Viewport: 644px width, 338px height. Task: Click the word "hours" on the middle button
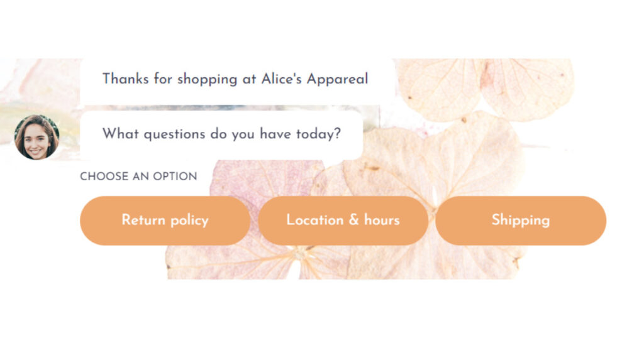382,221
